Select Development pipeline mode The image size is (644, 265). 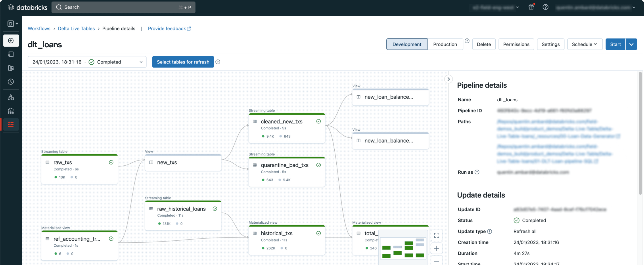tap(406, 44)
